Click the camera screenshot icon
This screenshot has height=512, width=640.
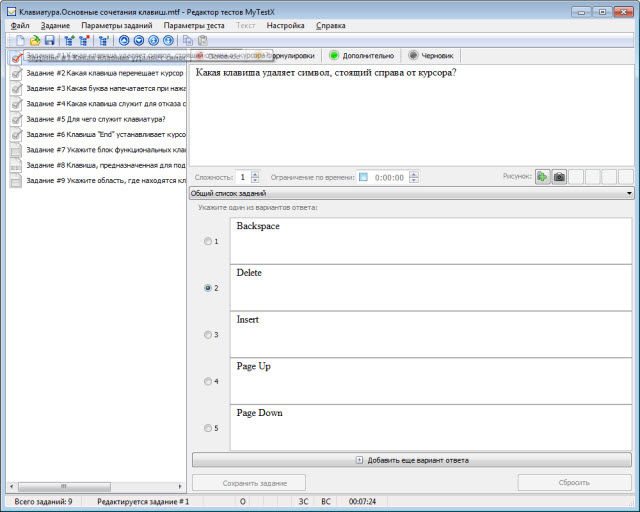(559, 177)
